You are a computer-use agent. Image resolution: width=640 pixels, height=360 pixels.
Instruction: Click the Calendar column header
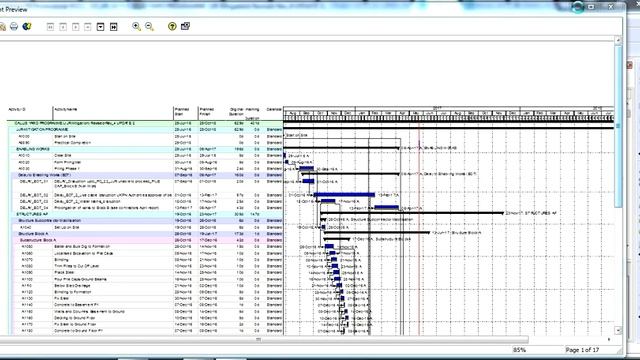274,109
